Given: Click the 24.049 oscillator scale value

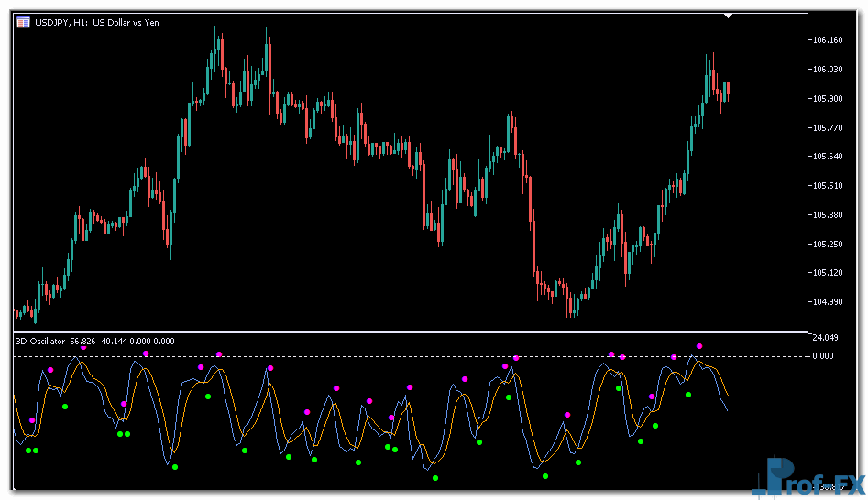Looking at the screenshot, I should 826,338.
